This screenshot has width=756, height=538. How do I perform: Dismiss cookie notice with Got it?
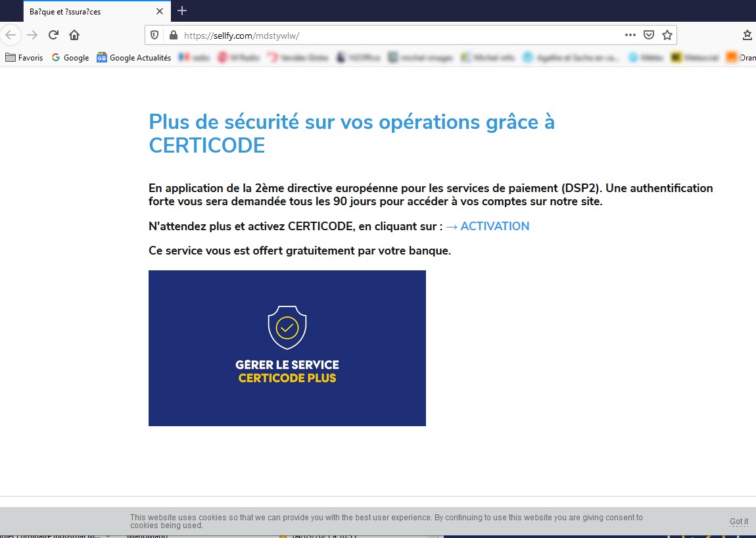tap(739, 522)
